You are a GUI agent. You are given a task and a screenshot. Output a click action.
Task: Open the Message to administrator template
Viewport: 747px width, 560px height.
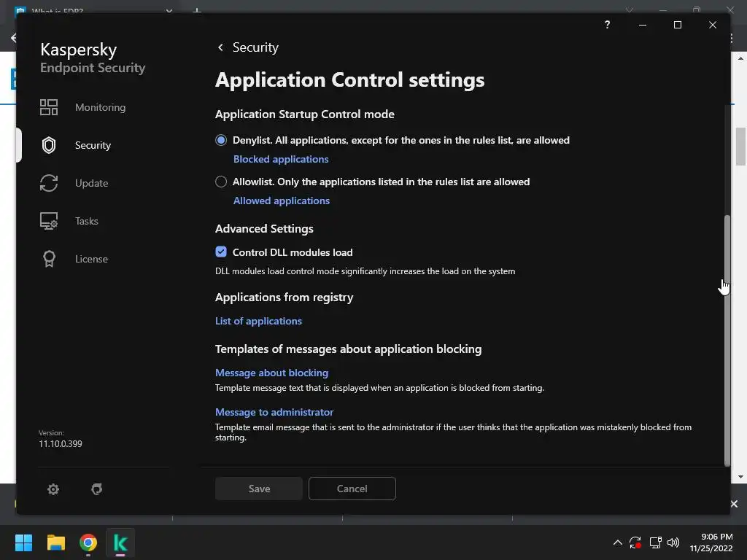click(274, 412)
